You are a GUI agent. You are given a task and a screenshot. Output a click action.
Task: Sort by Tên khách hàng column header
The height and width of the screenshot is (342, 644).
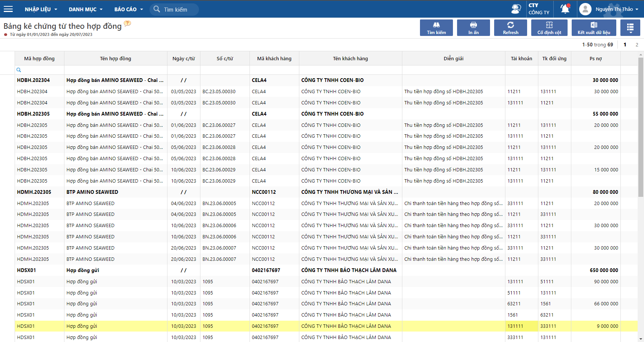[350, 58]
